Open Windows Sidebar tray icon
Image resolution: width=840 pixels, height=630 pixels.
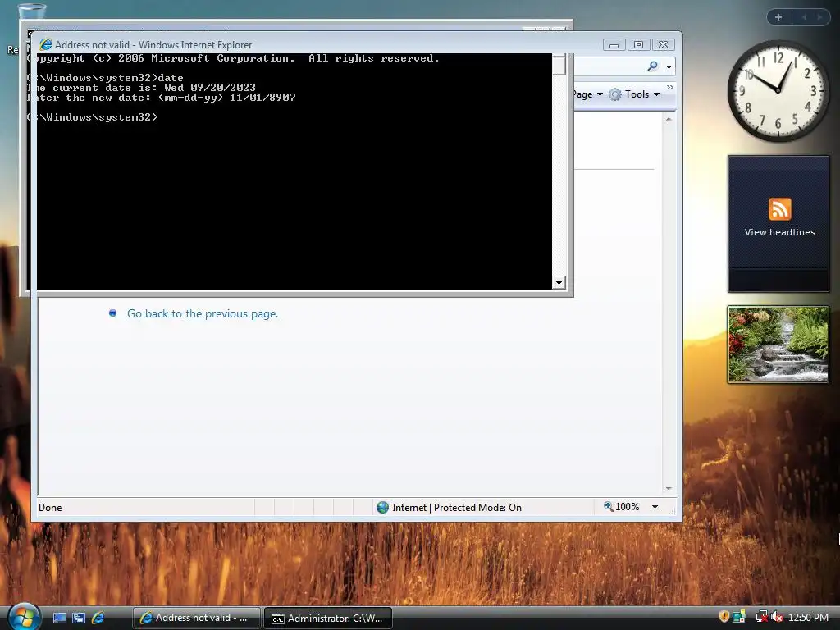[x=739, y=617]
